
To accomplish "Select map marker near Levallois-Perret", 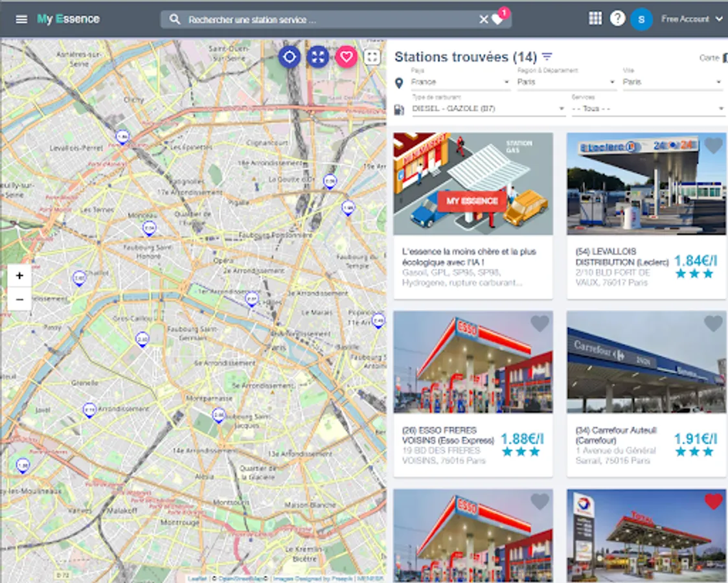I will [x=122, y=137].
